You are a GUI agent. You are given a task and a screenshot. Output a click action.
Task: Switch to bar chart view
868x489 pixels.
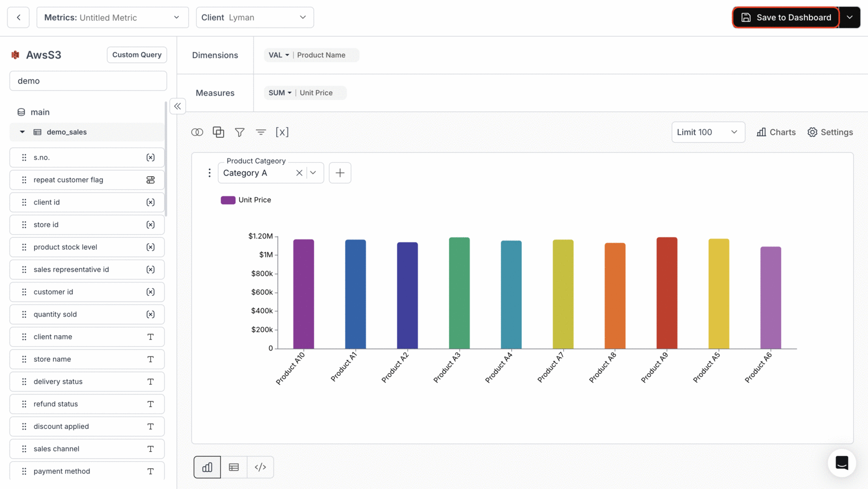(x=207, y=467)
